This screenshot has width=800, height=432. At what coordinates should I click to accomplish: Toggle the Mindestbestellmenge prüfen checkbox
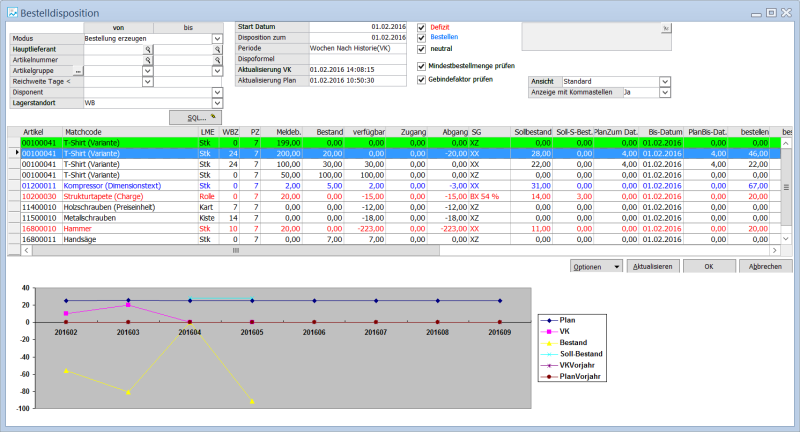421,64
